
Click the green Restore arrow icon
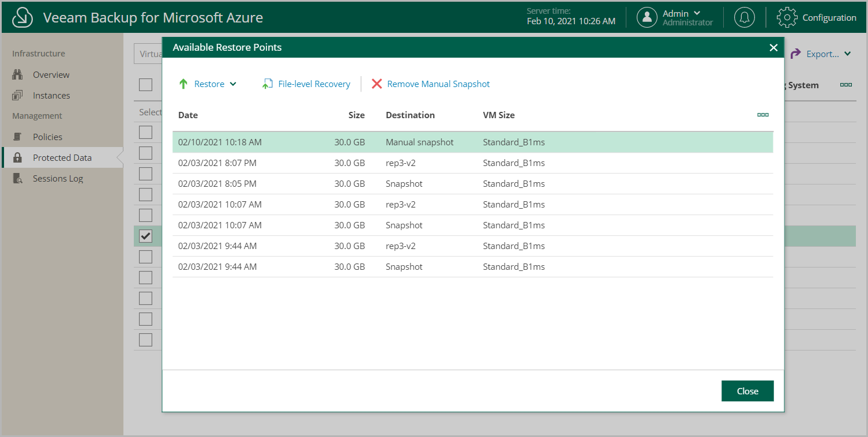[x=183, y=84]
